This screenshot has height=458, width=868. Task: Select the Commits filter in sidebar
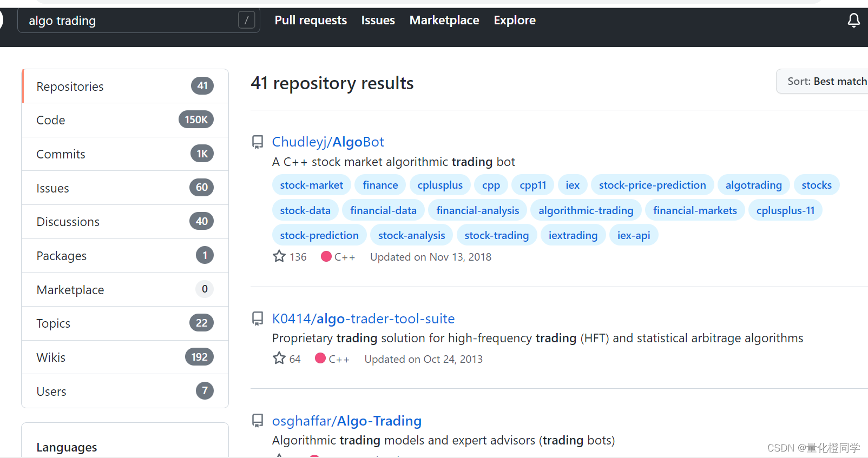coord(125,154)
